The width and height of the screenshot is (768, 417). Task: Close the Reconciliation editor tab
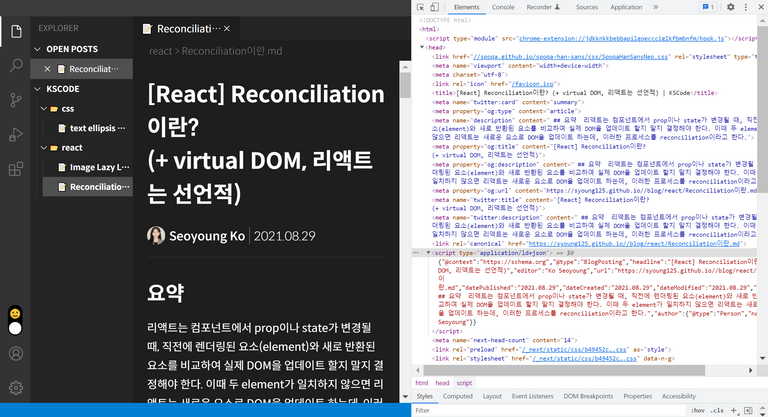[x=227, y=29]
